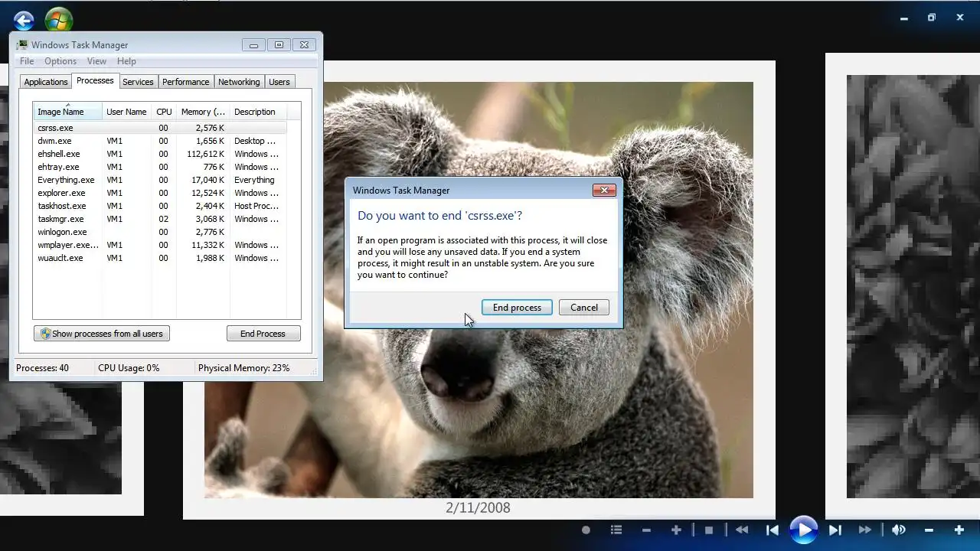The height and width of the screenshot is (551, 980).
Task: Sort by the Description column header
Action: coord(257,112)
